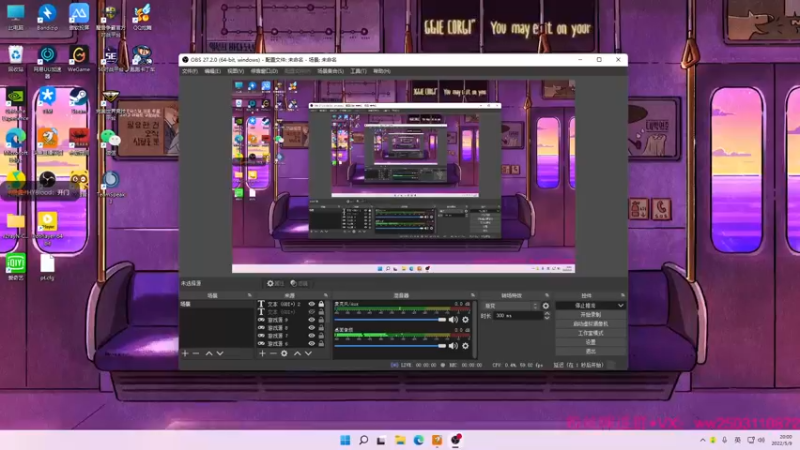Open the iQIYI desktop shortcut
Image resolution: width=800 pixels, height=450 pixels.
pos(15,267)
